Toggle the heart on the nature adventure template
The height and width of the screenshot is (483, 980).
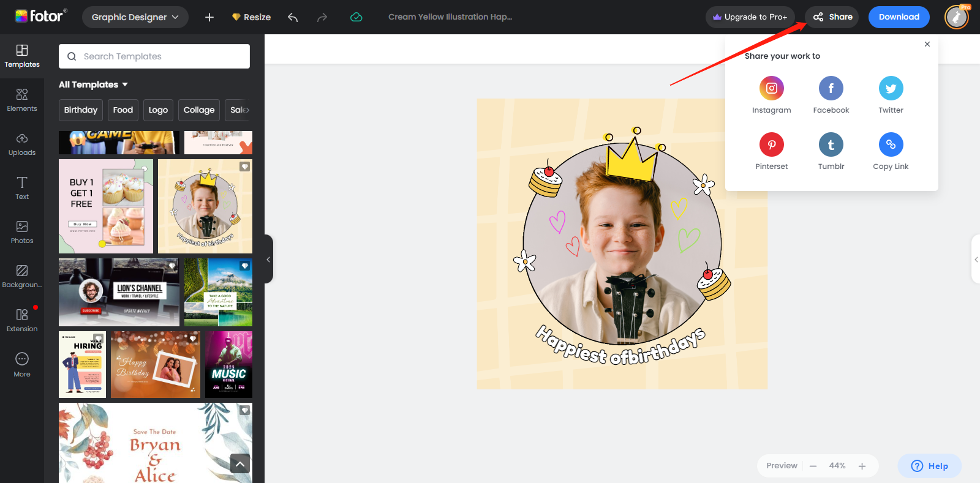point(245,266)
